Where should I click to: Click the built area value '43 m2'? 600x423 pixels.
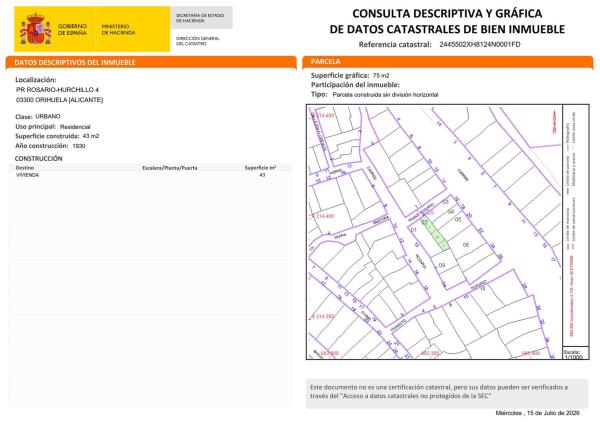coord(91,136)
